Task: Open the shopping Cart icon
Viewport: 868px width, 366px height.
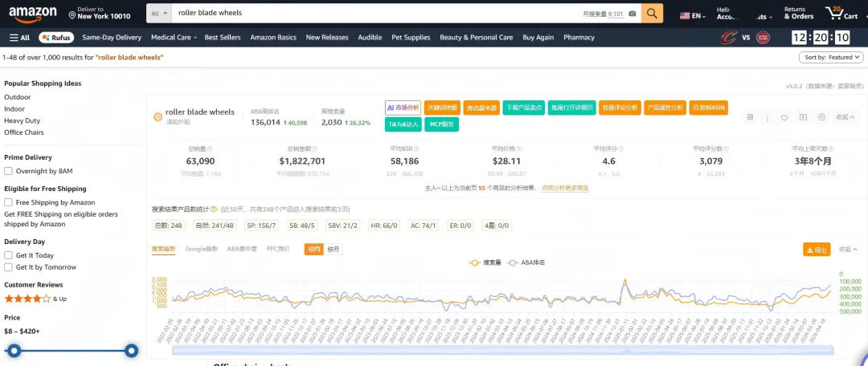Action: tap(841, 14)
